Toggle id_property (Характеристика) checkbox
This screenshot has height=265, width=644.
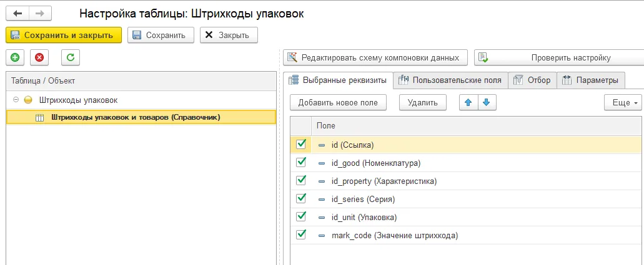coord(301,180)
